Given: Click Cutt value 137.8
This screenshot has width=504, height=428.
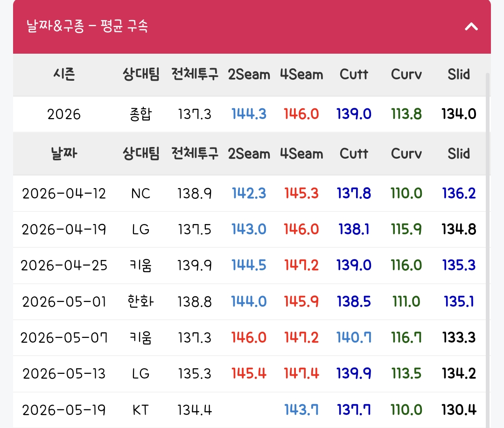Looking at the screenshot, I should pyautogui.click(x=354, y=194).
